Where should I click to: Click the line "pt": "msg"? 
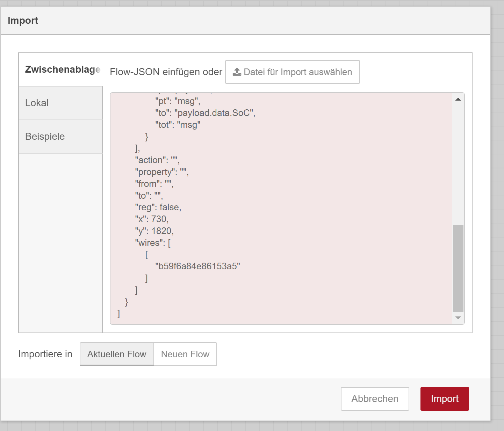pos(178,101)
